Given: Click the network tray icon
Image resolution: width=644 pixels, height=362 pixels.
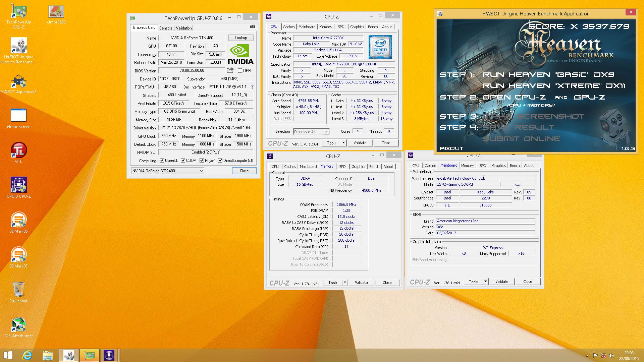Looking at the screenshot, I should coord(603,356).
